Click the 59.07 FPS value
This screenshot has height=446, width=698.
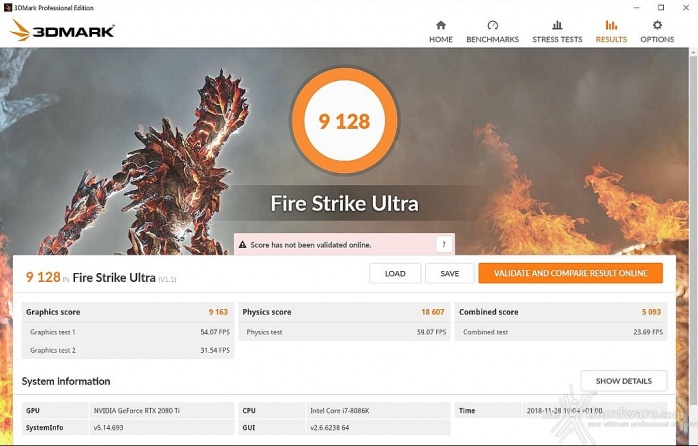431,332
